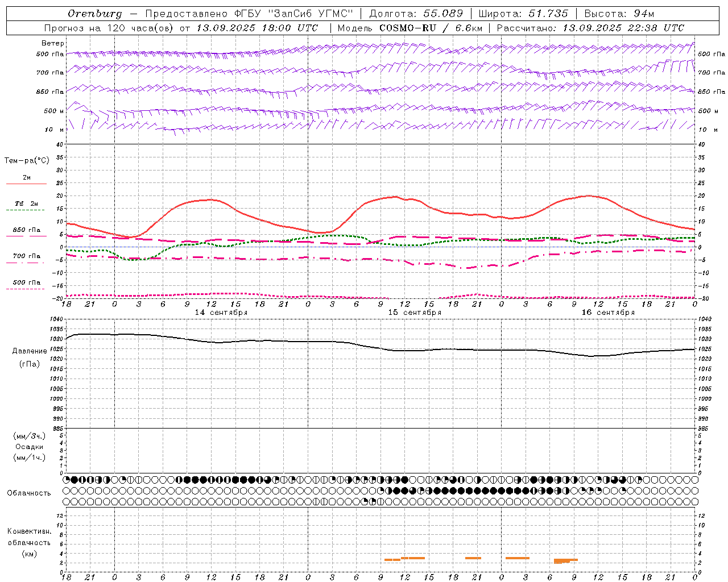Select the 'Облачность' cloud cover label
This screenshot has height=582, width=728.
(x=29, y=493)
